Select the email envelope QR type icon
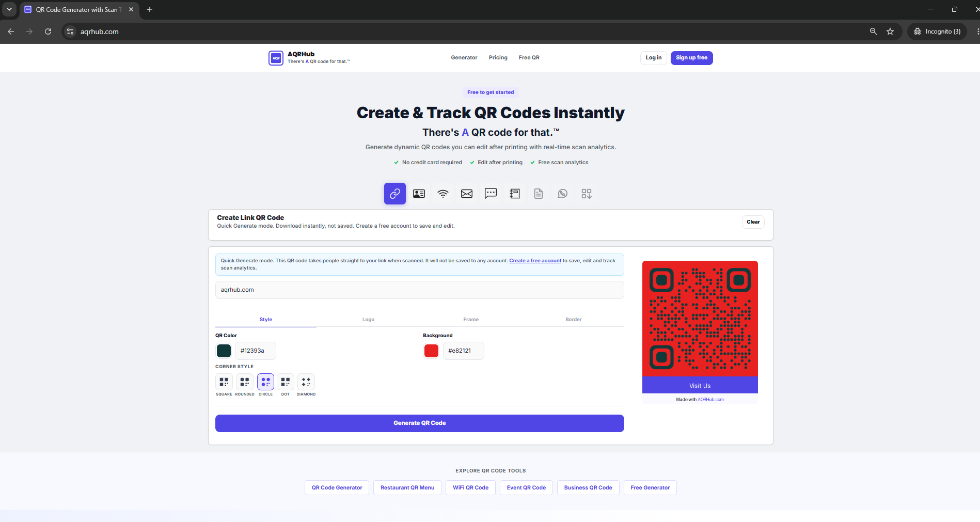Viewport: 980px width, 522px height. 467,194
